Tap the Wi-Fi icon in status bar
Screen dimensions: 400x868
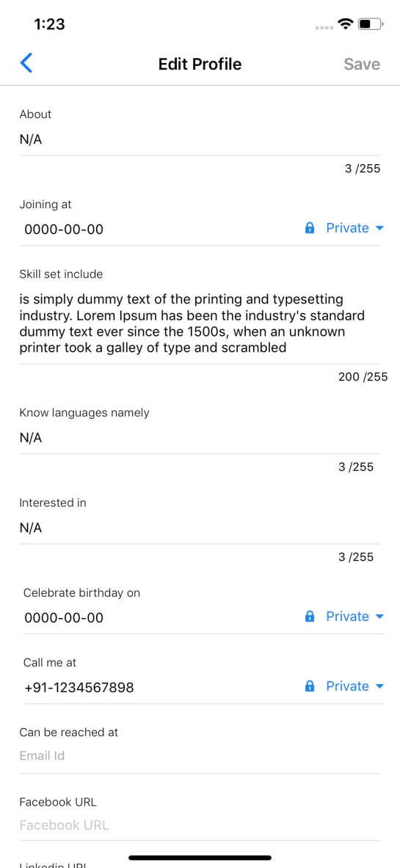pos(347,23)
